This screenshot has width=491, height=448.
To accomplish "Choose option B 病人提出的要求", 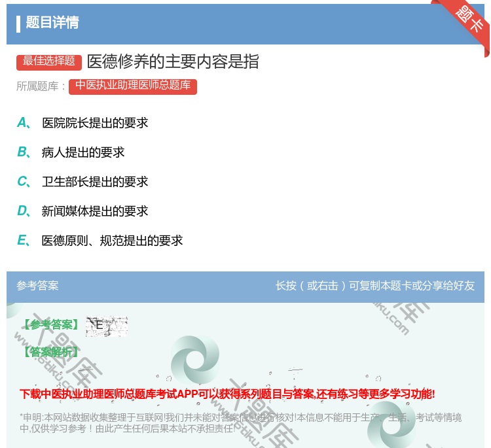I will 83,152.
